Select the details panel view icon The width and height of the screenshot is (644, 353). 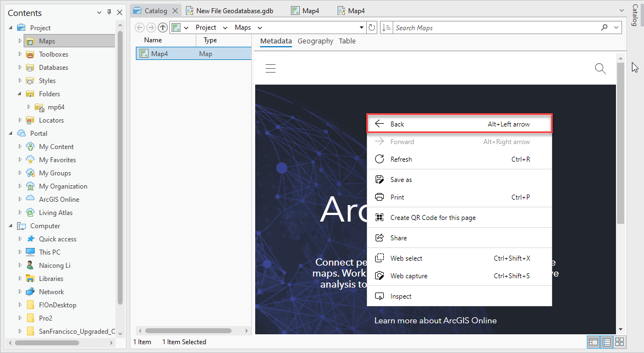[593, 342]
